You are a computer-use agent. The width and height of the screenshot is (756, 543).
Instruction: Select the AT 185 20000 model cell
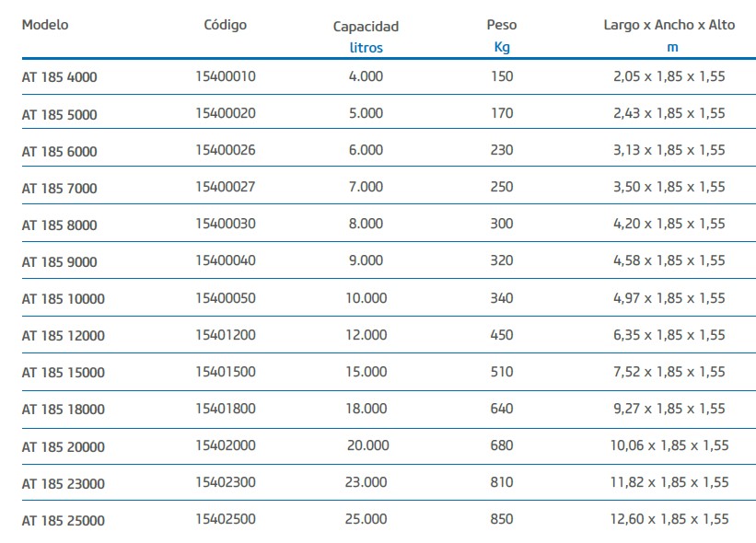point(63,446)
